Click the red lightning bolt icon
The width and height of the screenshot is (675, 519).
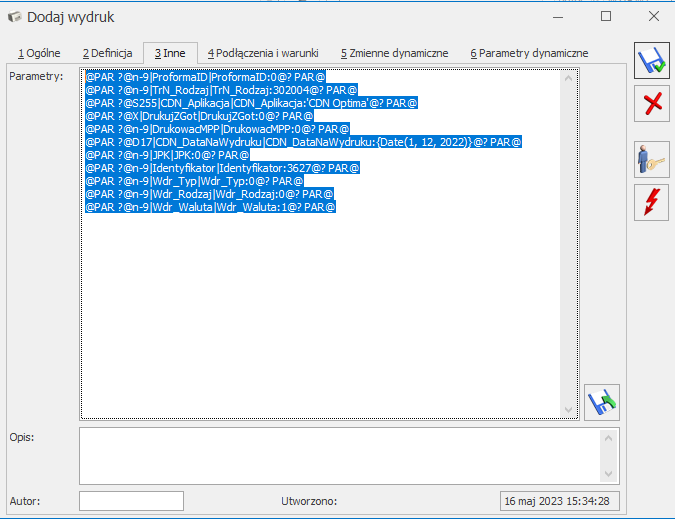pos(652,202)
